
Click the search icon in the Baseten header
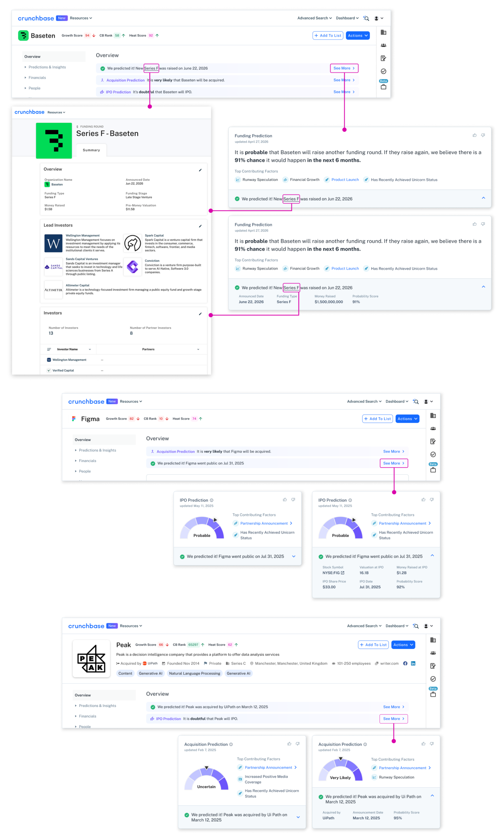coord(366,18)
